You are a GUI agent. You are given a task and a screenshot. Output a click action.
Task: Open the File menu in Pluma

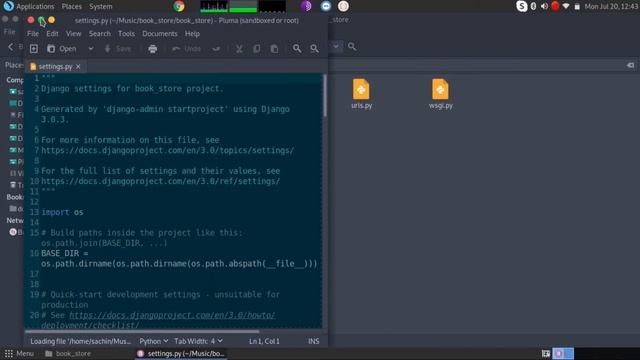point(33,33)
